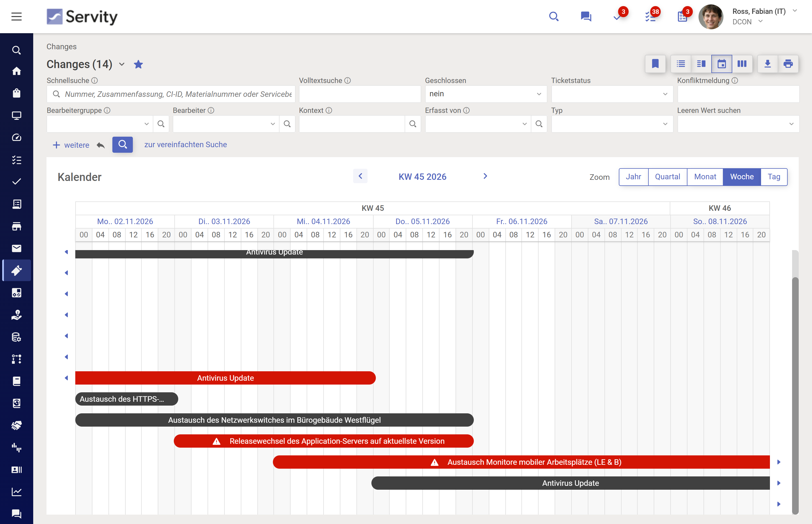Open the hamburger navigation menu
This screenshot has width=812, height=524.
point(16,16)
